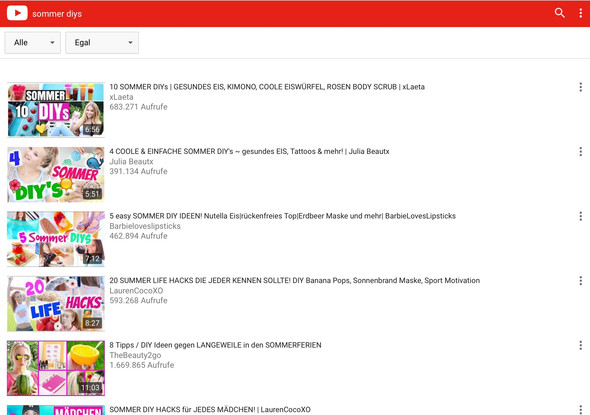Open the top bar overflow menu

click(x=581, y=13)
